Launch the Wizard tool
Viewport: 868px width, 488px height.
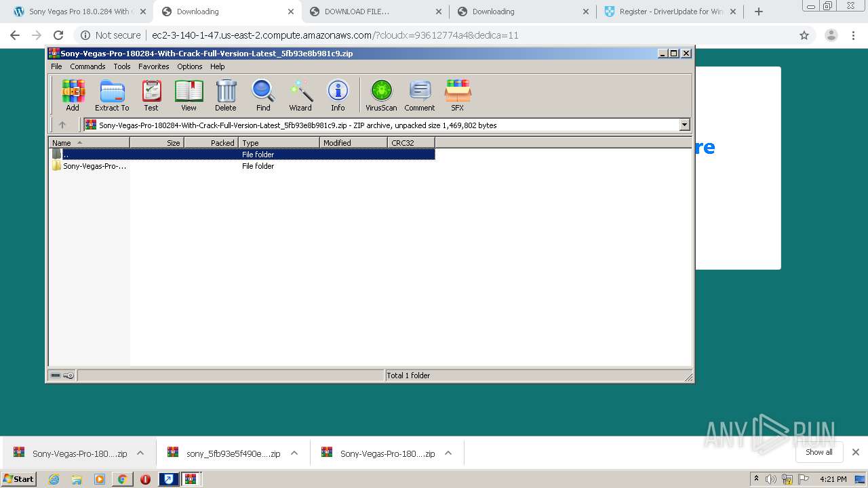[x=300, y=95]
